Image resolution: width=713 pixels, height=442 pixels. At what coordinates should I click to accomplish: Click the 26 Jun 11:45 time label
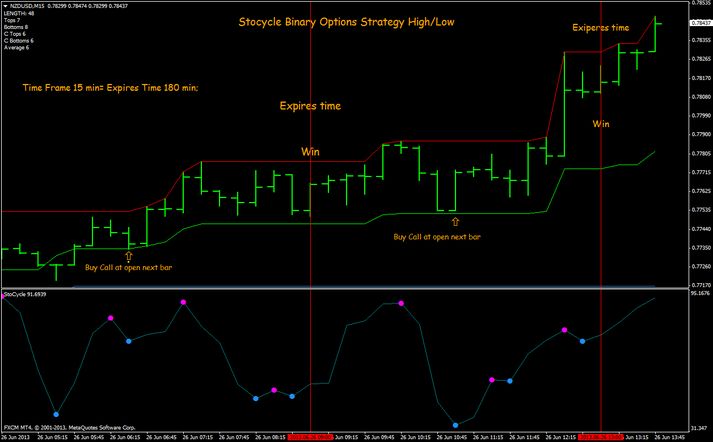pos(525,437)
